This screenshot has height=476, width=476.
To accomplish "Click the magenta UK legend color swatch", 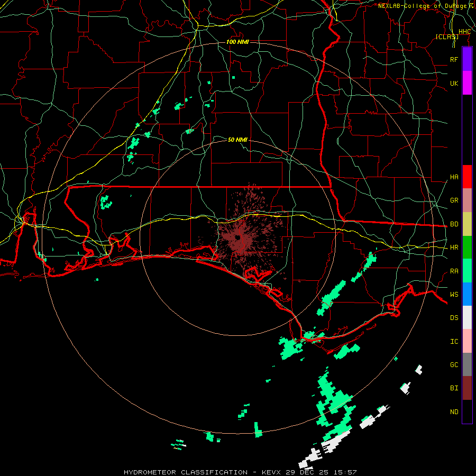I will 467,83.
